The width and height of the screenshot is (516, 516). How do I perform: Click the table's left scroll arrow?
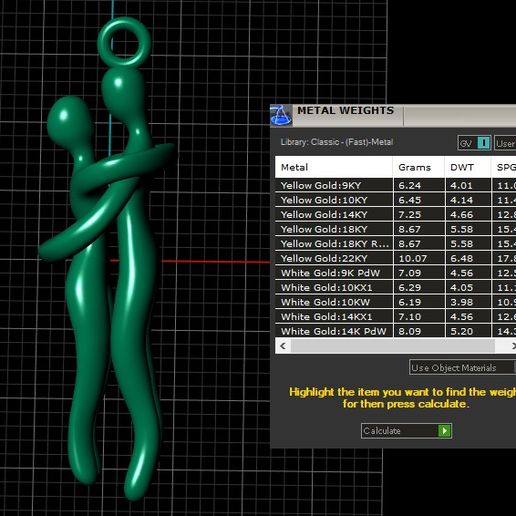[x=283, y=346]
